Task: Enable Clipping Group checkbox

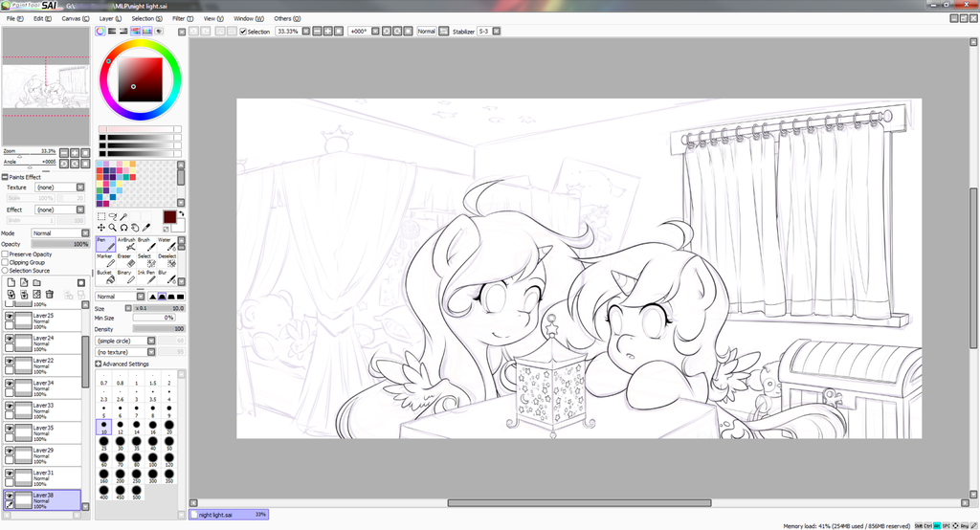Action: click(x=5, y=262)
